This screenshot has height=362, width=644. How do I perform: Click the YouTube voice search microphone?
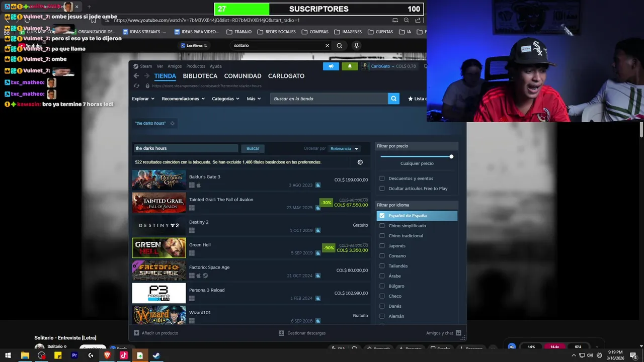[x=356, y=46]
